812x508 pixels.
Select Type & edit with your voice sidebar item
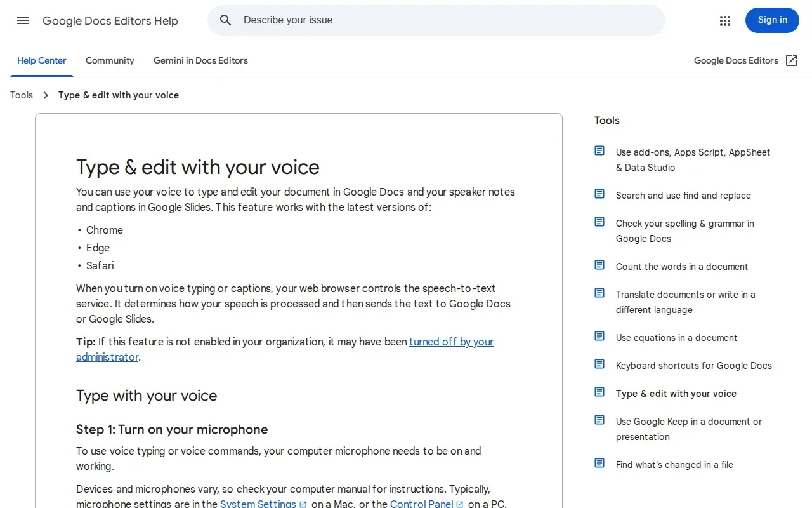pyautogui.click(x=676, y=394)
